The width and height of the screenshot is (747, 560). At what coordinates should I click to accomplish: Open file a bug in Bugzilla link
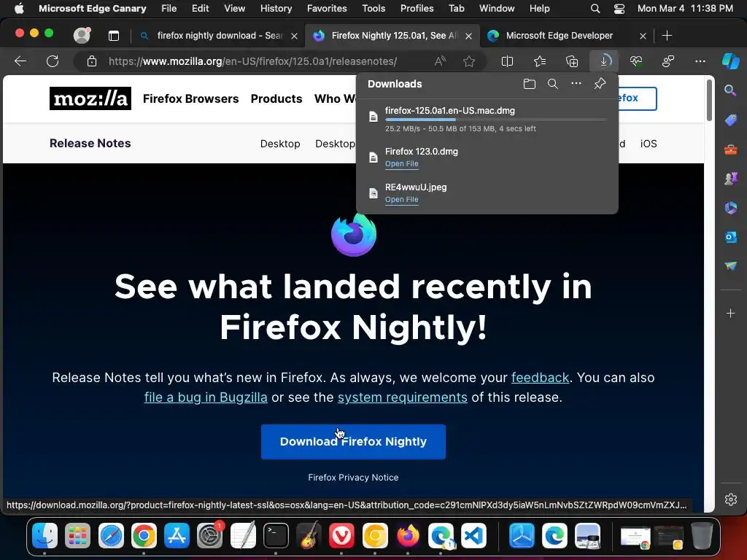click(x=206, y=397)
